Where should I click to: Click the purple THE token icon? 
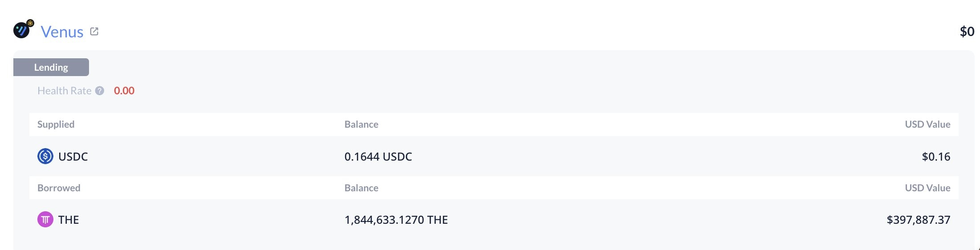pos(45,220)
